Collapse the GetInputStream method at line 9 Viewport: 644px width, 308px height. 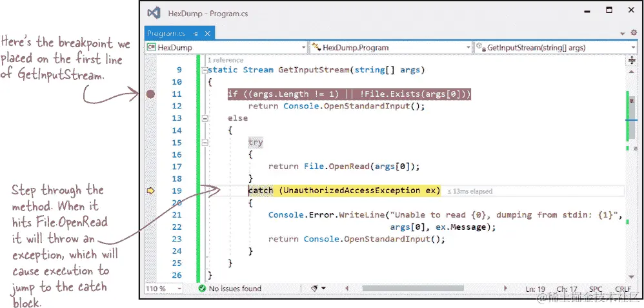pos(205,70)
